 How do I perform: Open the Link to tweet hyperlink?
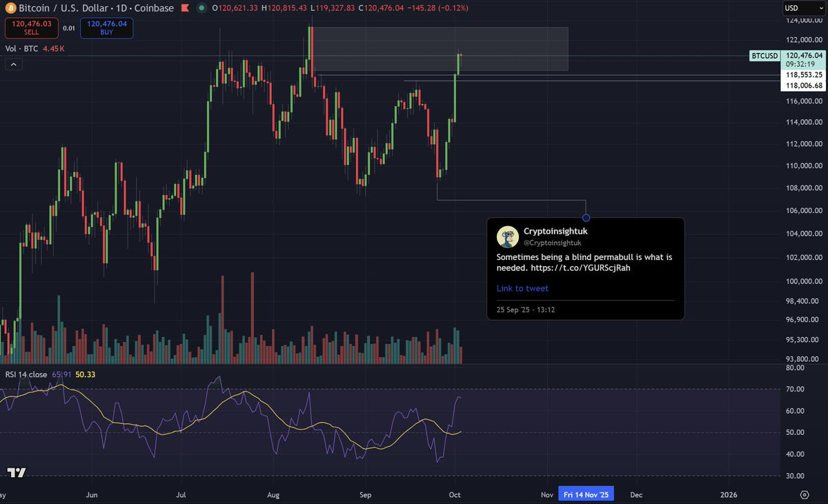point(522,288)
